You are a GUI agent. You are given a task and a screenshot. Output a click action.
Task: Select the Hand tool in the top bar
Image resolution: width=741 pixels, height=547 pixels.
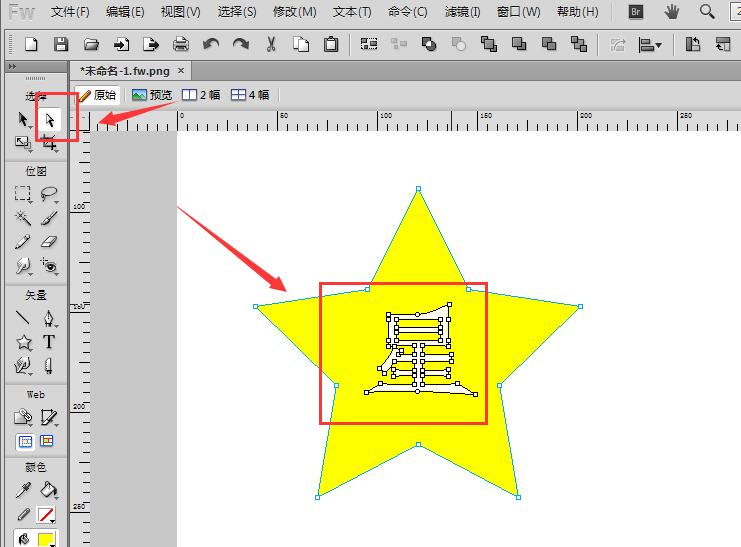(672, 12)
